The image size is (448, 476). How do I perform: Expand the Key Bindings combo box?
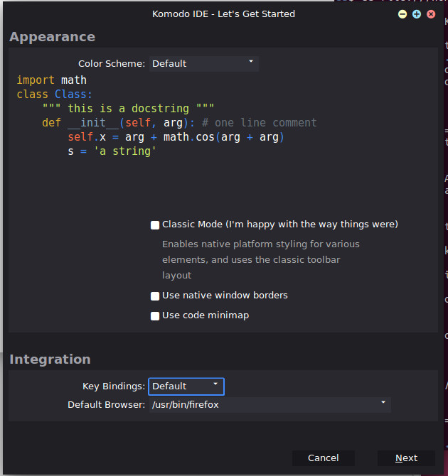pos(186,386)
